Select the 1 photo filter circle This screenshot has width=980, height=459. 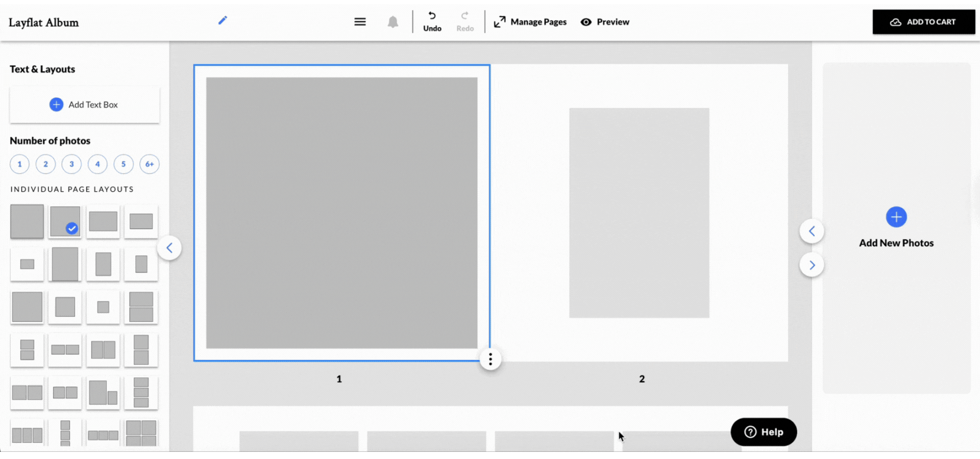coord(19,164)
